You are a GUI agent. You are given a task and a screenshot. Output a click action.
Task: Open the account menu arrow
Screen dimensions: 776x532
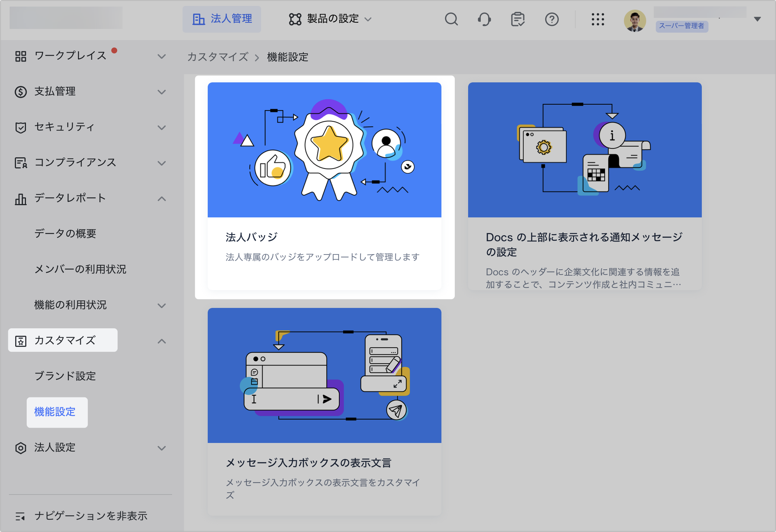757,19
